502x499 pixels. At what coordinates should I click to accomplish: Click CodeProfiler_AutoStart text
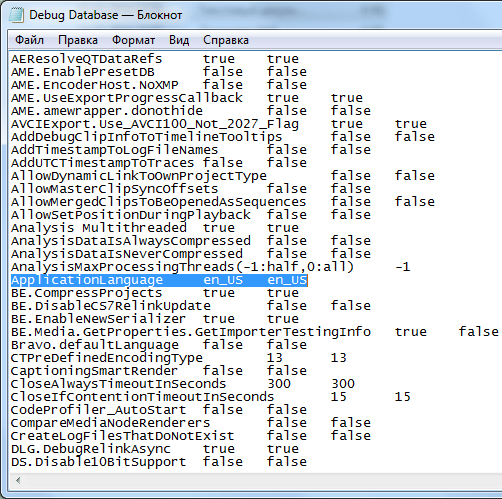pyautogui.click(x=98, y=410)
